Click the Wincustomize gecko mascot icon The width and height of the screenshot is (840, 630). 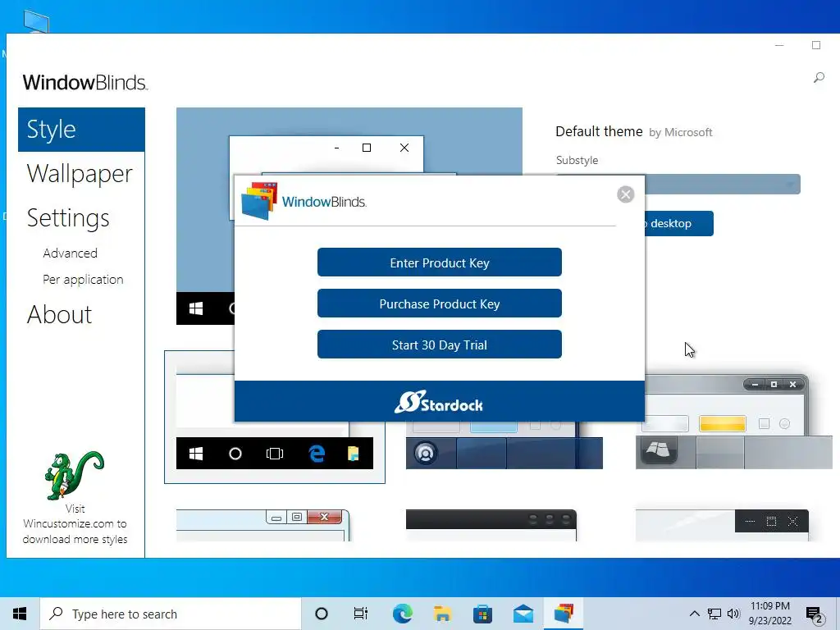[x=75, y=475]
